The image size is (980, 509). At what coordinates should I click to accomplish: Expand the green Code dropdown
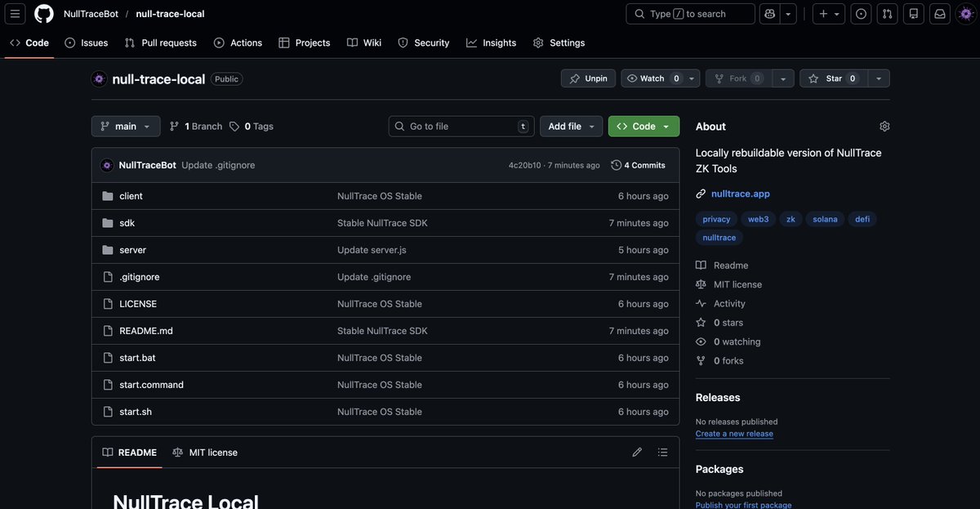644,127
